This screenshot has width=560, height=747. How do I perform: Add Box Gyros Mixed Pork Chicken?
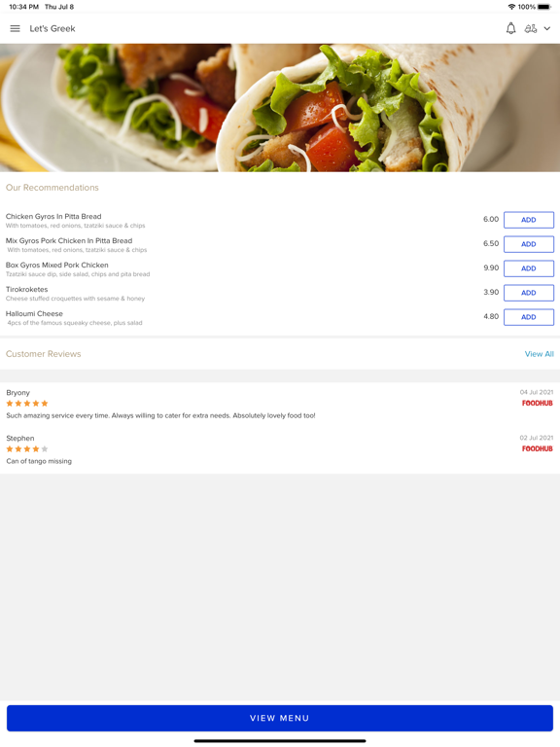pos(529,268)
